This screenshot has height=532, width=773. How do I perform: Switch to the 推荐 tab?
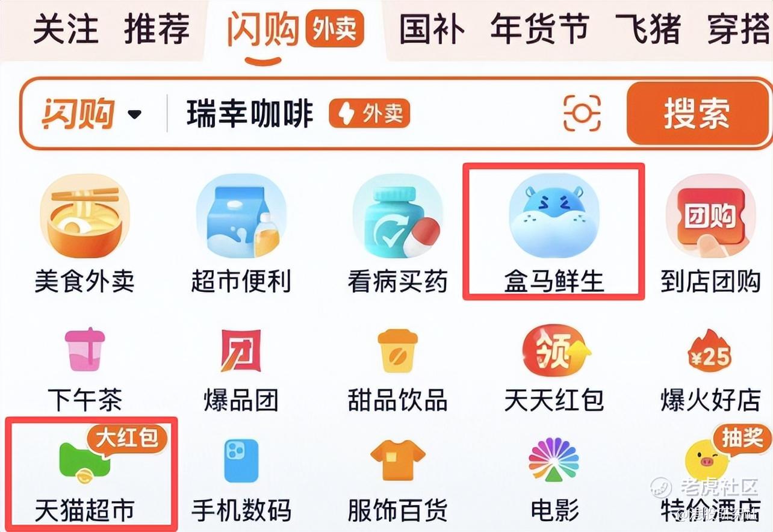[x=157, y=29]
